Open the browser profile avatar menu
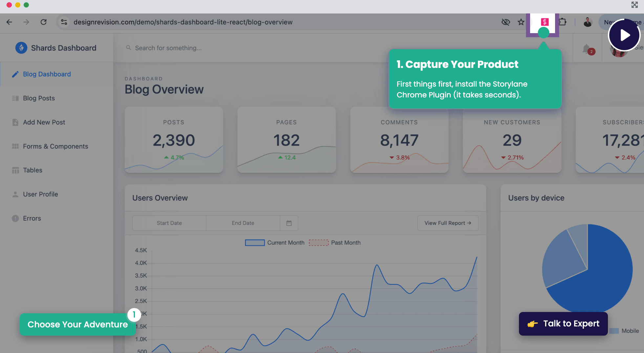 point(588,22)
